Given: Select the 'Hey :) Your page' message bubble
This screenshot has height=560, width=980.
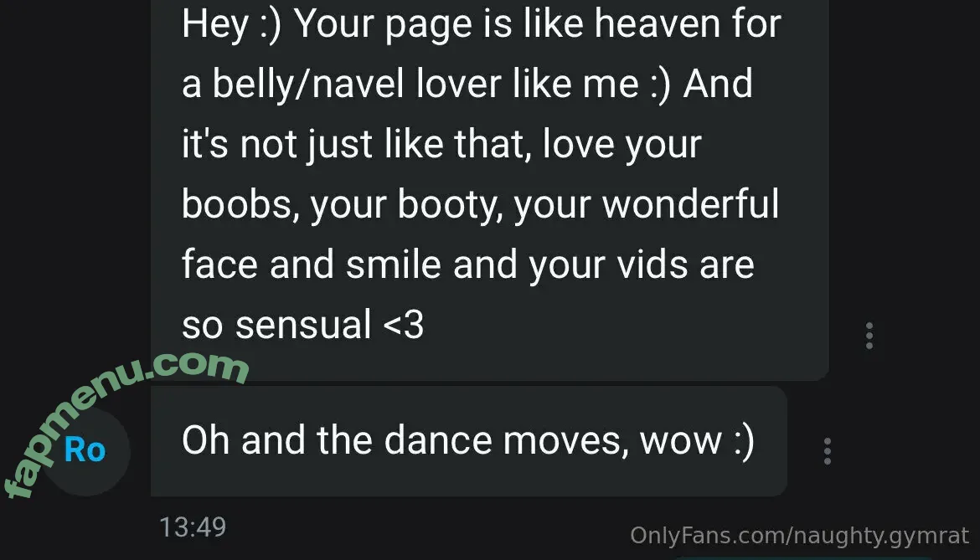Looking at the screenshot, I should (490, 188).
